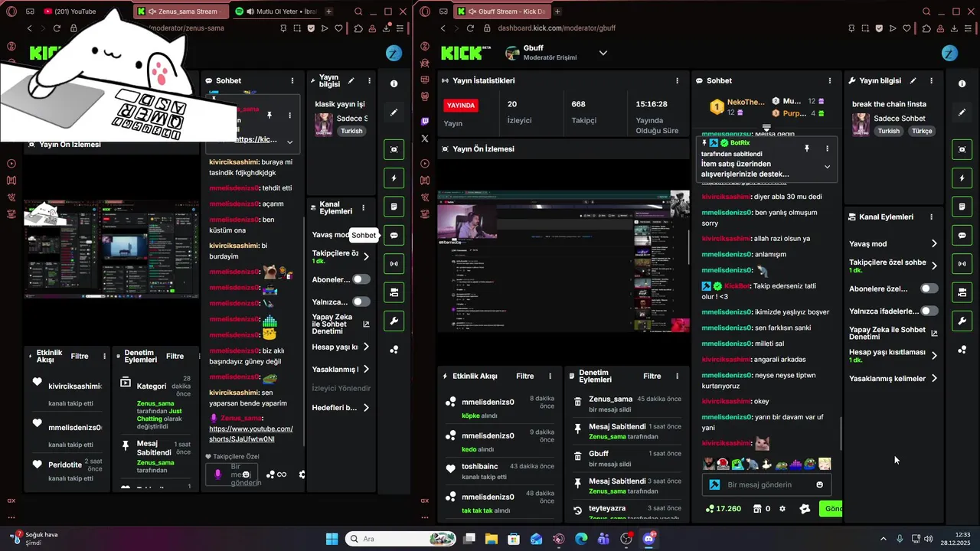Expand Yavaş mod in Gbuff Kanal Eylemleri
Screen dimensions: 980x551
(x=934, y=243)
